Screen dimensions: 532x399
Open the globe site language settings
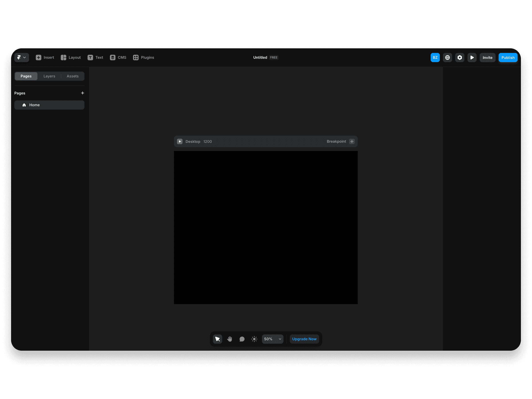[x=447, y=57]
